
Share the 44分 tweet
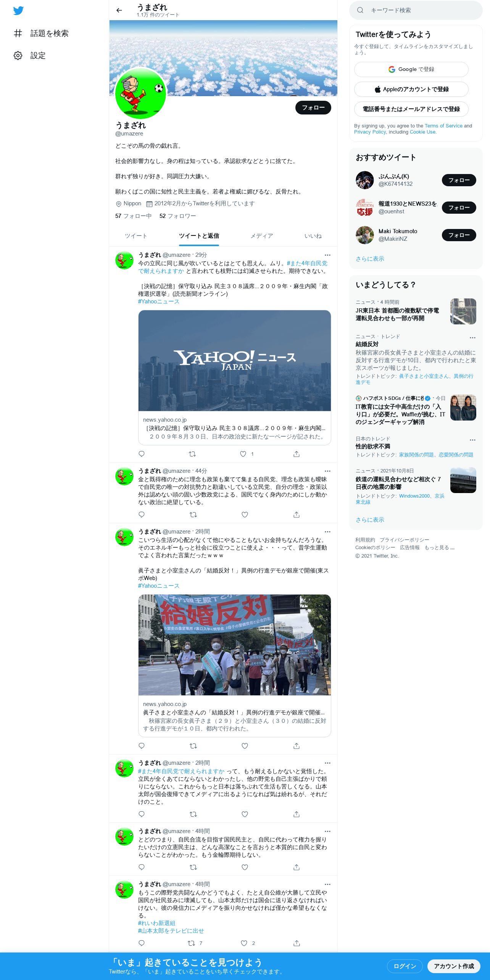[x=297, y=514]
